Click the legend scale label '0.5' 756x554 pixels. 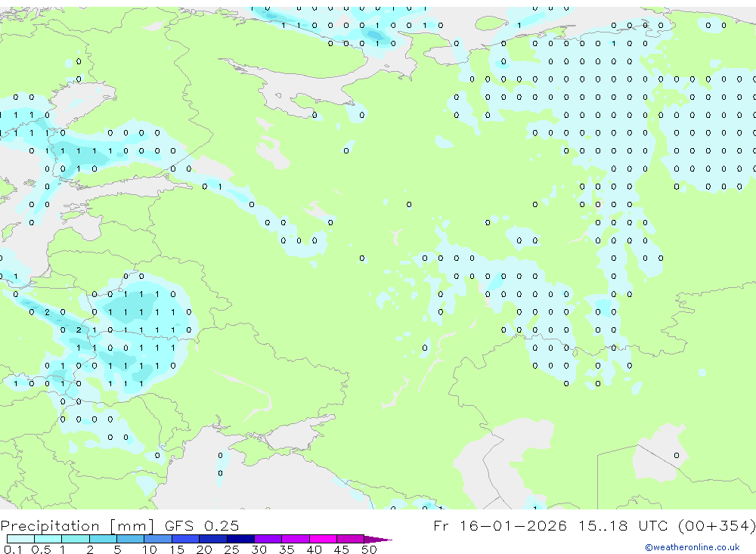[41, 549]
